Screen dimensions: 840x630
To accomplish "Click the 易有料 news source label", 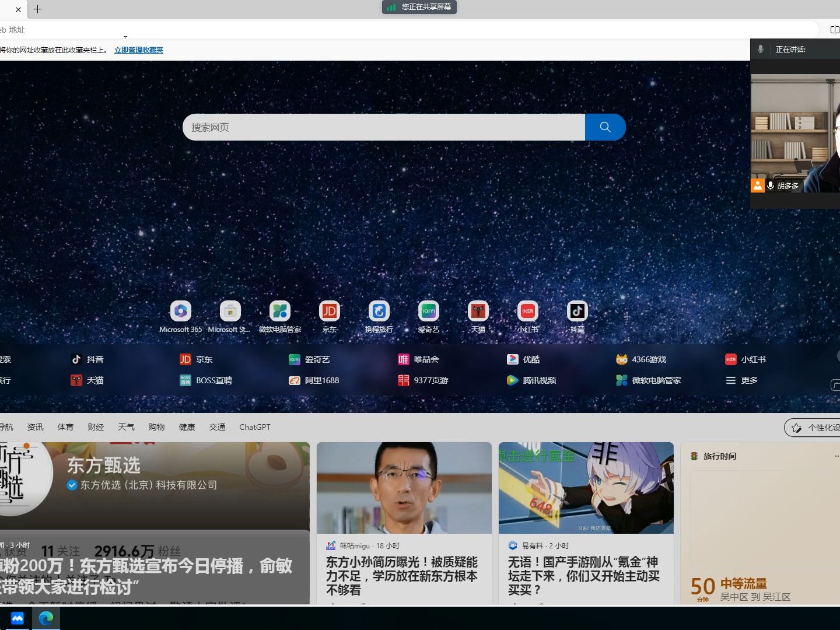I will 532,546.
